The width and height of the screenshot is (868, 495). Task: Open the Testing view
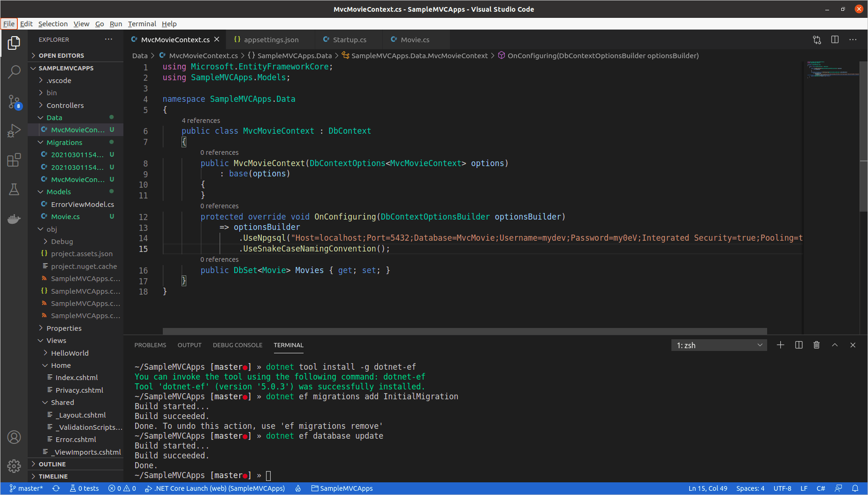click(14, 190)
